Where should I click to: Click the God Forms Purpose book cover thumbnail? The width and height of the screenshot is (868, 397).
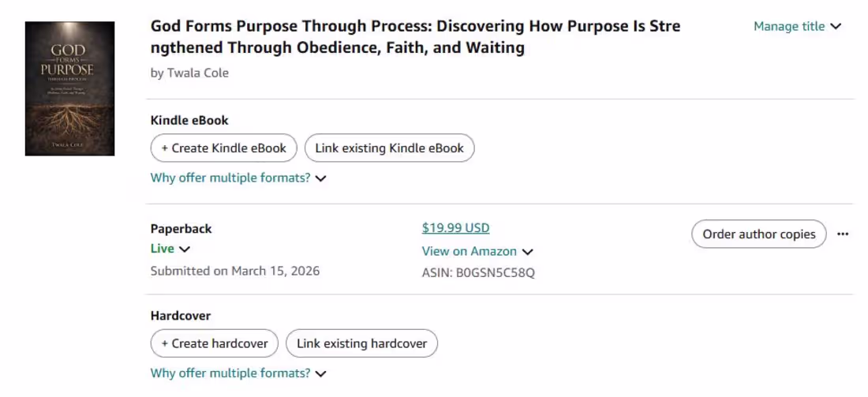pos(69,88)
